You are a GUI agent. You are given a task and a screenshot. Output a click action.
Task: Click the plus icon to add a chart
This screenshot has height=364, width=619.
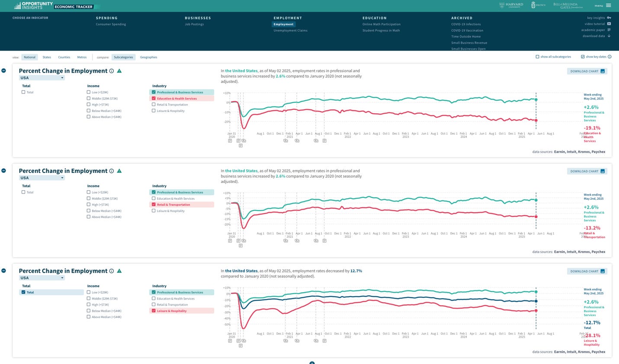pos(312,363)
